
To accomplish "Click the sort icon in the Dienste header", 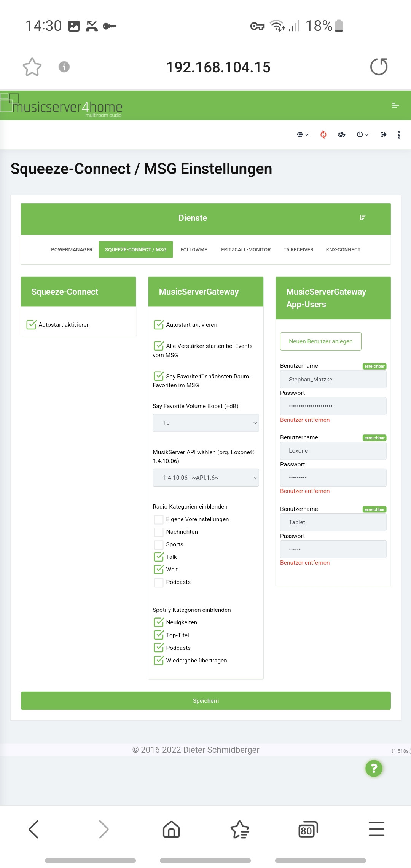I will point(362,217).
